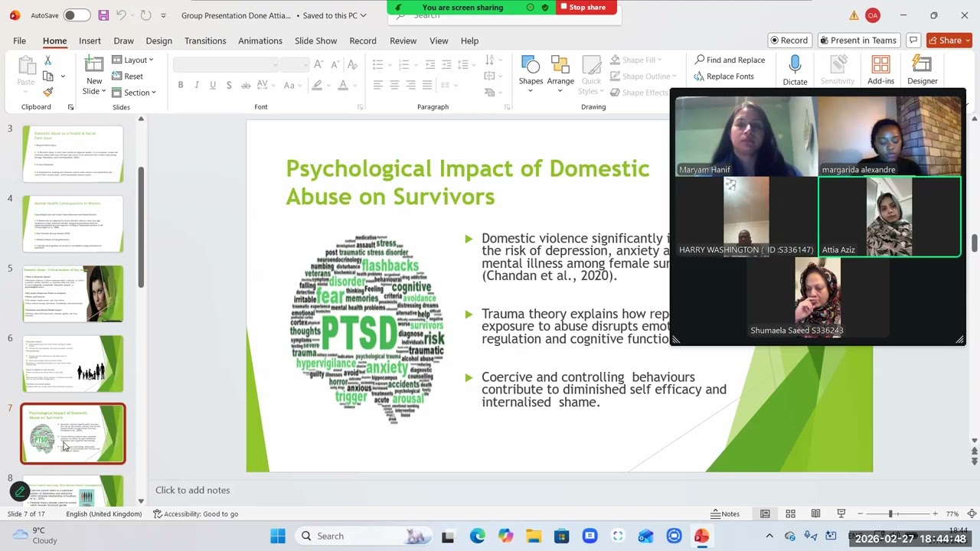Image resolution: width=980 pixels, height=551 pixels.
Task: Open the bullets dropdown arrow
Action: coord(389,64)
